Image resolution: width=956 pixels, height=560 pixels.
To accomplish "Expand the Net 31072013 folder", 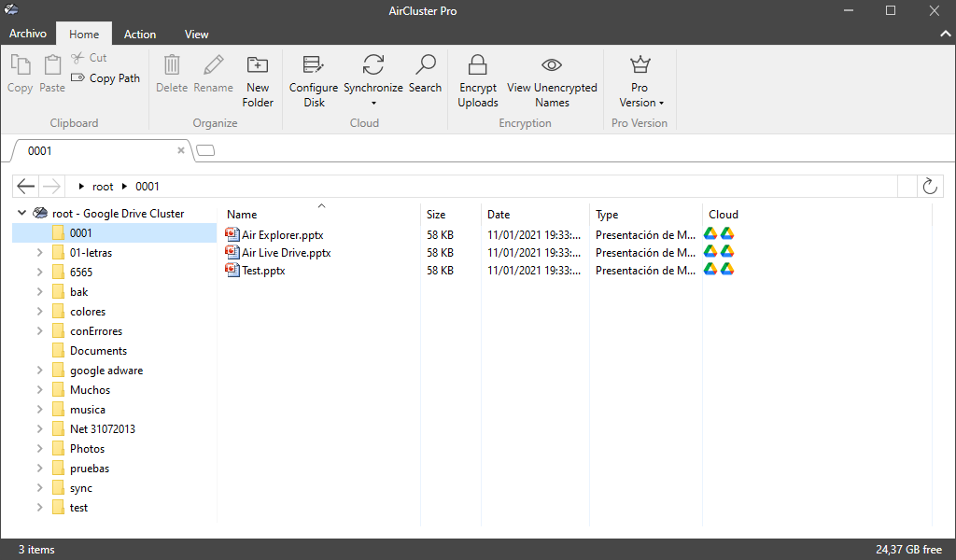I will point(39,429).
